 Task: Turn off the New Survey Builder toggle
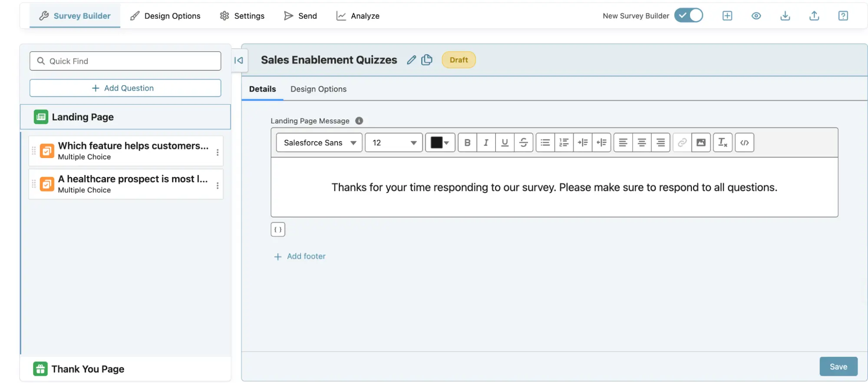tap(688, 16)
